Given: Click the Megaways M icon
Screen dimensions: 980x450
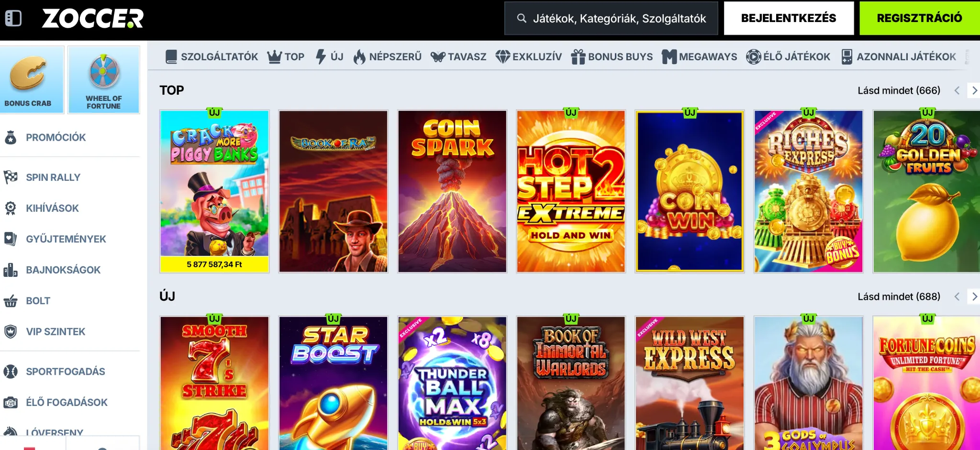Looking at the screenshot, I should coord(669,57).
